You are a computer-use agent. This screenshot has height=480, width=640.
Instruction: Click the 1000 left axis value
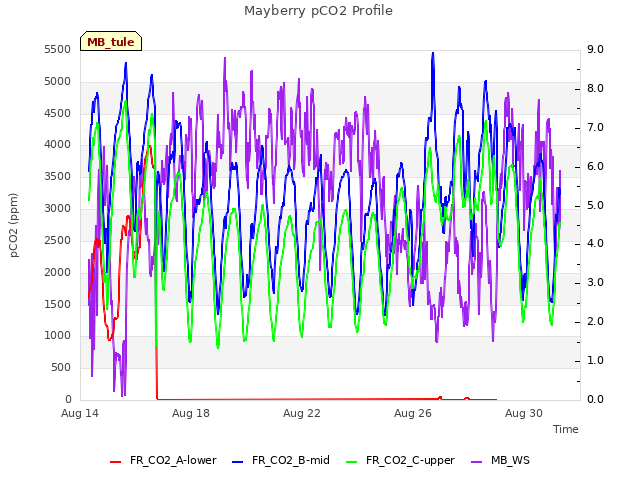(58, 336)
